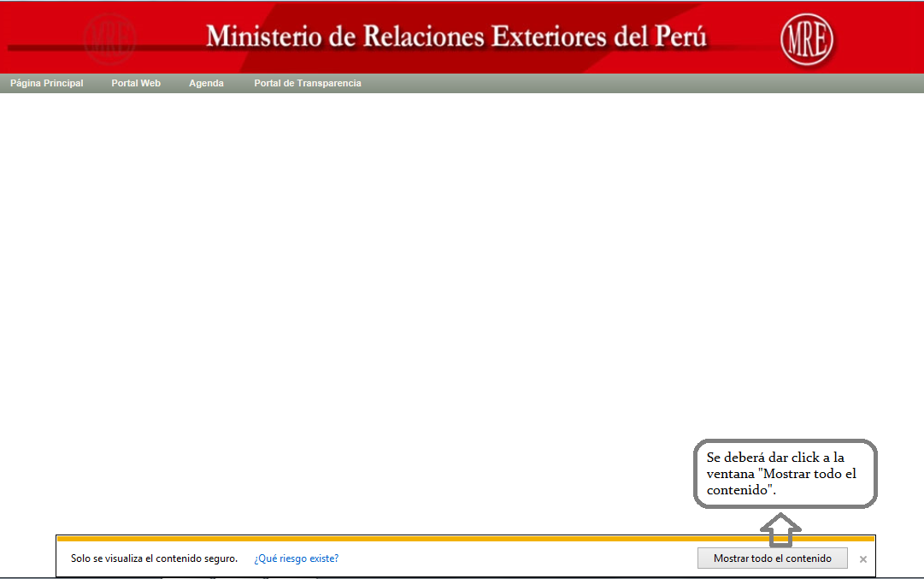Image resolution: width=924 pixels, height=579 pixels.
Task: Open the ¿Qué riesgo existe? link
Action: [x=296, y=558]
